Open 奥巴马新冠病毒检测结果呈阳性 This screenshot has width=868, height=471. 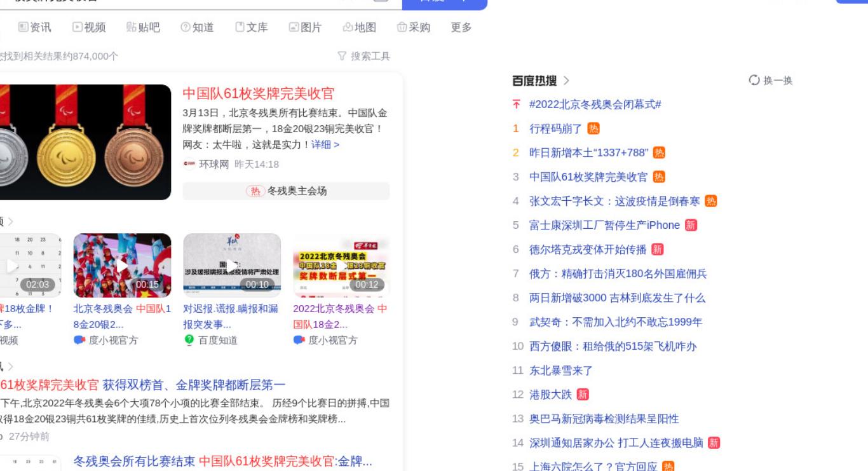tap(604, 419)
